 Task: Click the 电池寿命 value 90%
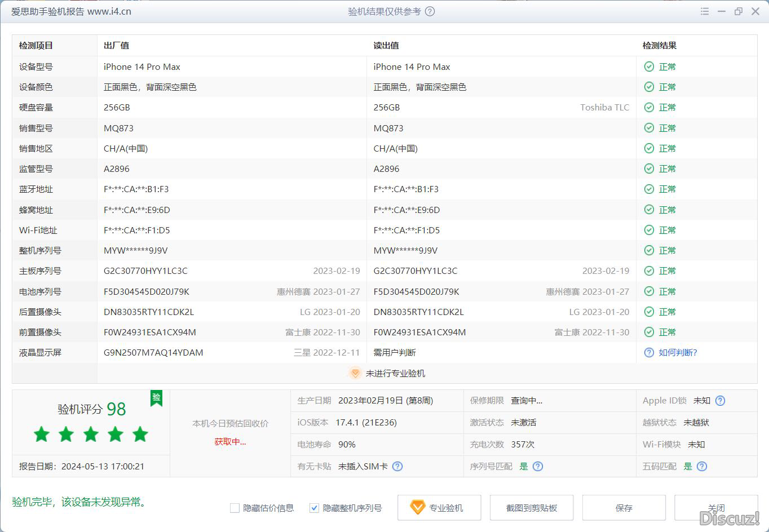click(x=347, y=444)
